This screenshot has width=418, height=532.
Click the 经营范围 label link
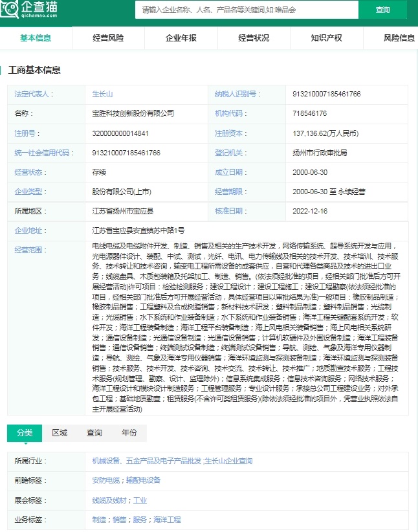click(28, 250)
